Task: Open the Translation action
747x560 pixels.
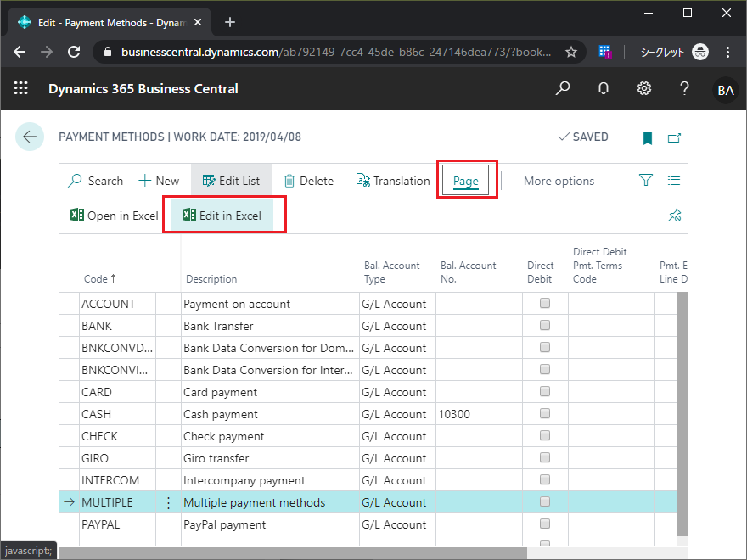Action: pyautogui.click(x=393, y=181)
